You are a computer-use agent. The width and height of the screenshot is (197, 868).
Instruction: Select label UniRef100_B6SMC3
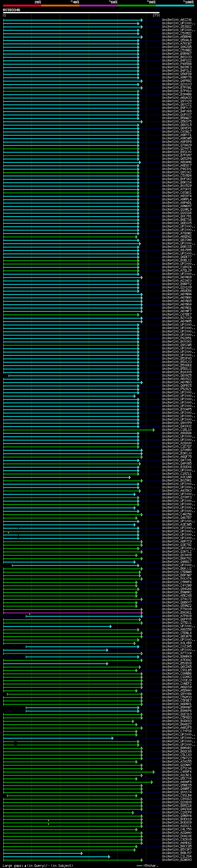pos(177,67)
